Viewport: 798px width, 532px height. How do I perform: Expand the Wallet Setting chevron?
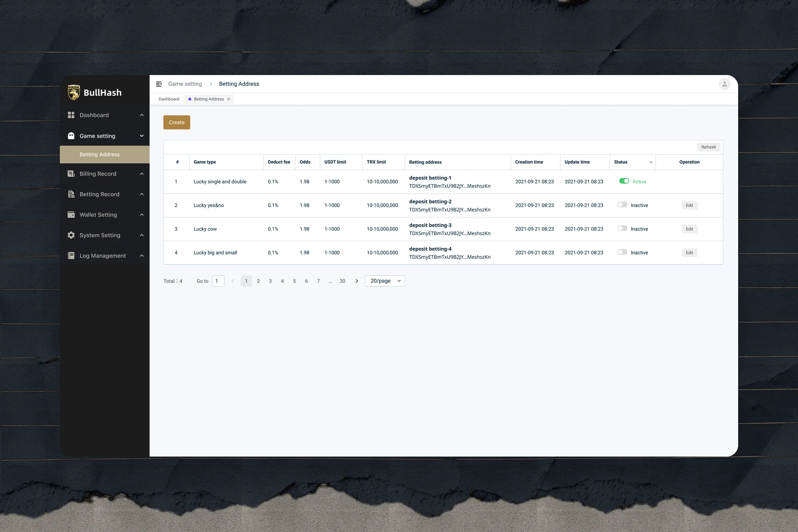coord(142,215)
